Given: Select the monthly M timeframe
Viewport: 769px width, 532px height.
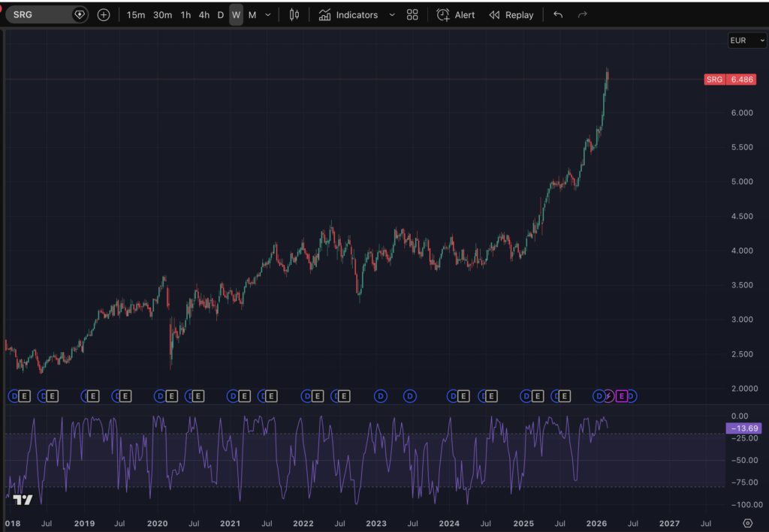Looking at the screenshot, I should tap(252, 15).
